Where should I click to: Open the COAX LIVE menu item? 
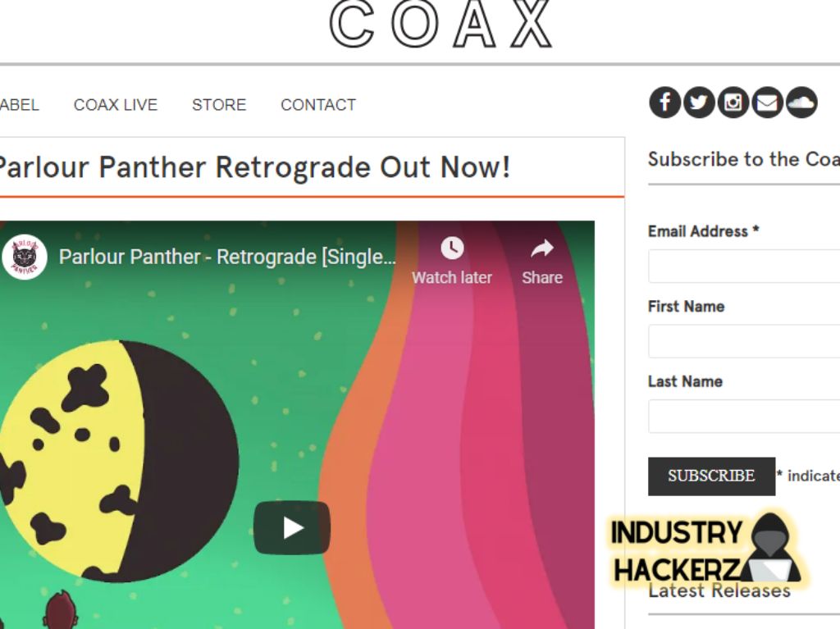(x=116, y=105)
